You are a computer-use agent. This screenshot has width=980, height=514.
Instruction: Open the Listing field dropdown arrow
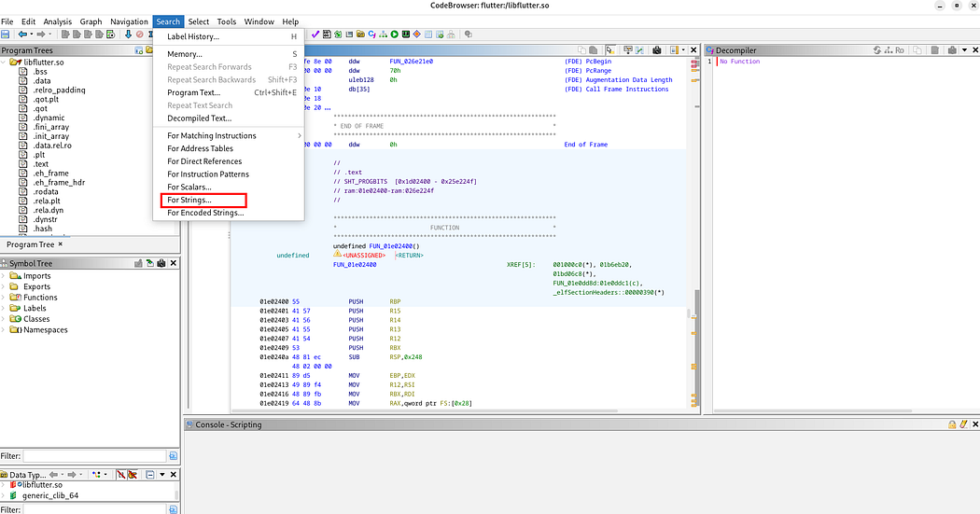[683, 50]
